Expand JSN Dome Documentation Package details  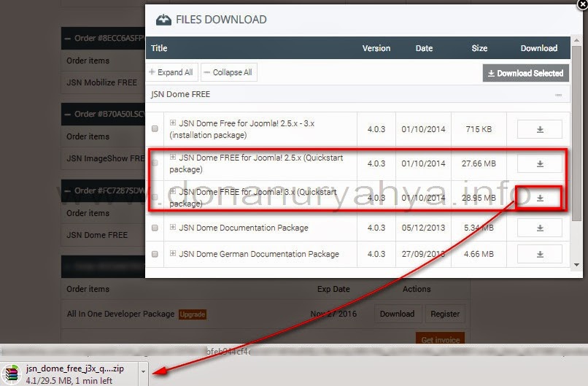(x=173, y=227)
